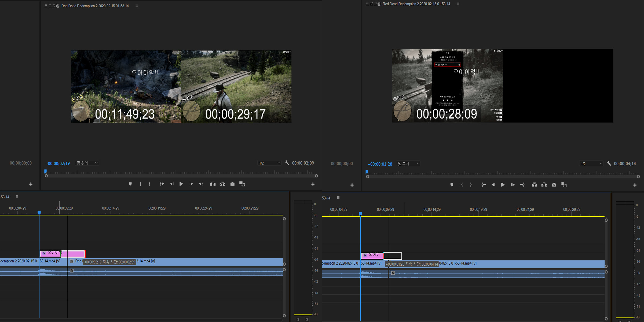Take snapshot with Export Frame camera, right monitor
Screen dimensions: 644x322
pyautogui.click(x=554, y=185)
